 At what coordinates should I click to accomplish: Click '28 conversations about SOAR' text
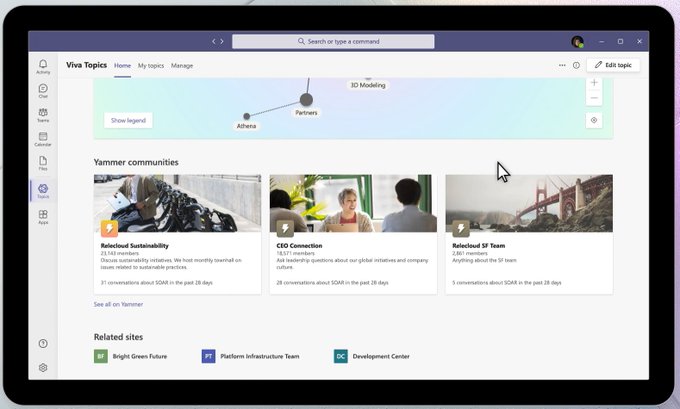[333, 282]
